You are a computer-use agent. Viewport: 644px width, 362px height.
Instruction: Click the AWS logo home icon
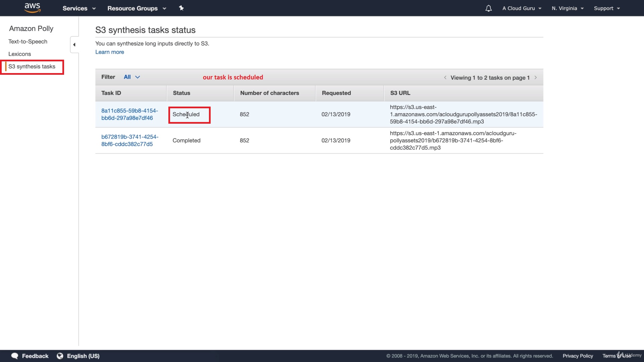33,8
